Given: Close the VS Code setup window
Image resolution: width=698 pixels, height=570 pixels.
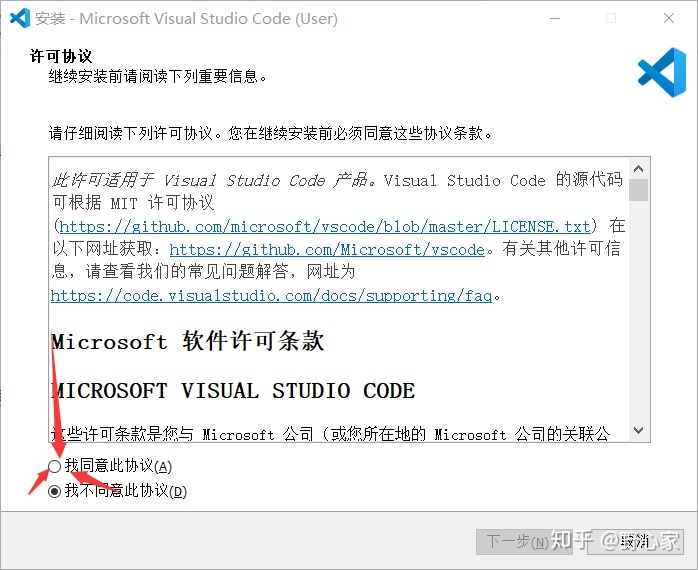Looking at the screenshot, I should (x=669, y=18).
